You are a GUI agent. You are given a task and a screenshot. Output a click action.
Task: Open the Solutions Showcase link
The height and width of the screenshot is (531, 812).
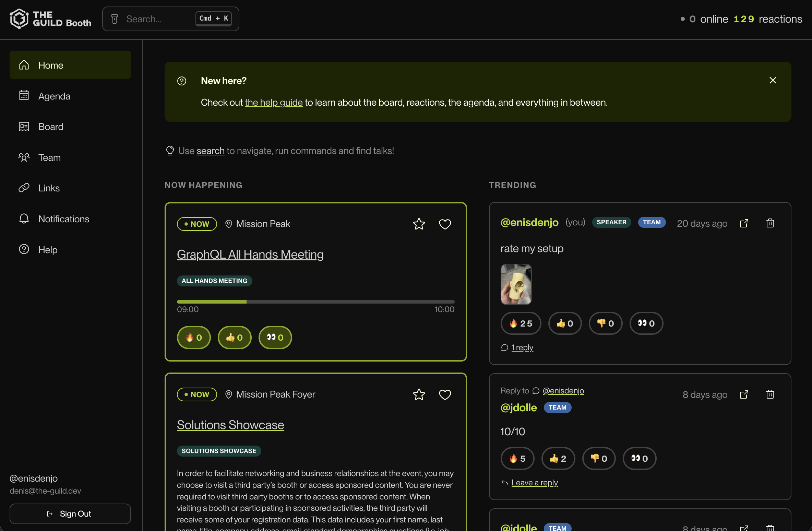[x=230, y=425]
